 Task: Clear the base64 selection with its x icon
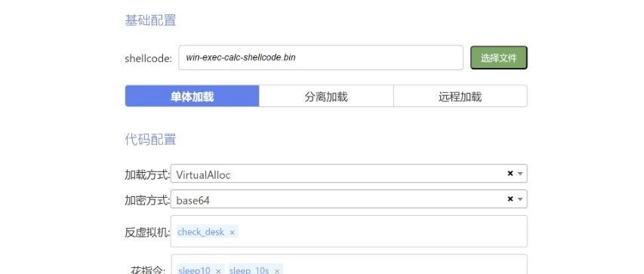point(510,199)
